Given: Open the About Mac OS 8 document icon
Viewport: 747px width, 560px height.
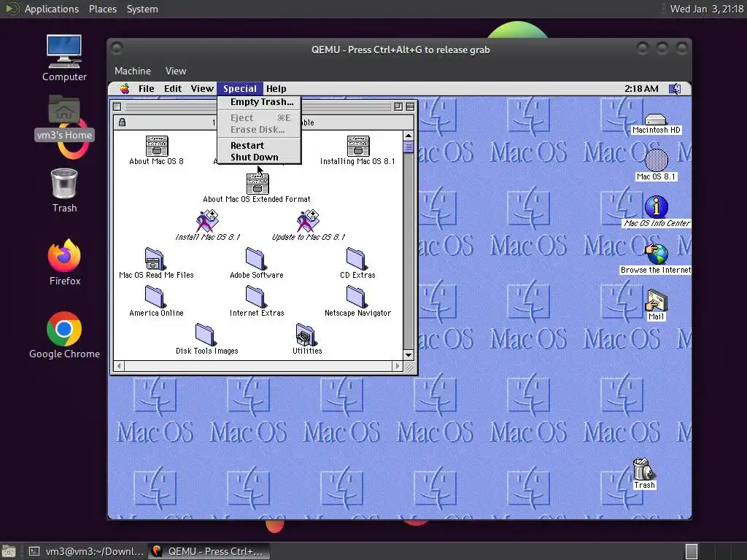Looking at the screenshot, I should [156, 146].
